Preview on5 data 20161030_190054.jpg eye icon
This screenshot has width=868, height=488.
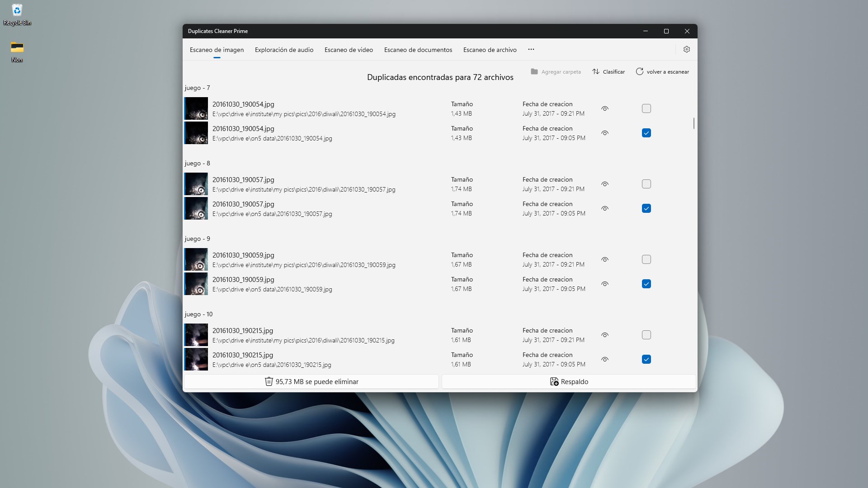click(x=605, y=133)
